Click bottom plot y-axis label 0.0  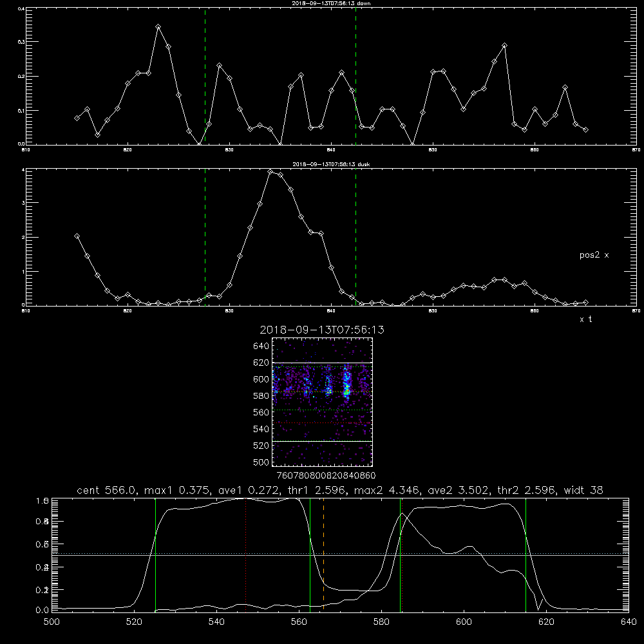pos(43,611)
